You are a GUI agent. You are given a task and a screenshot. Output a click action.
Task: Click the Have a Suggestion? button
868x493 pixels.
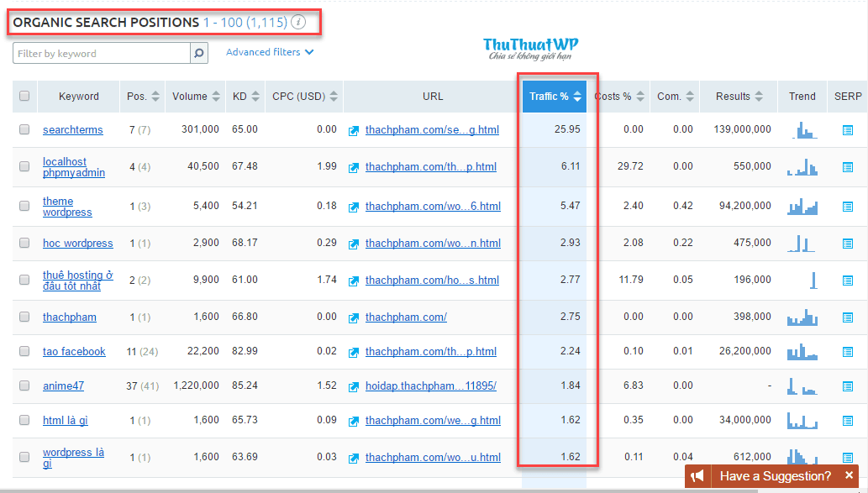773,476
